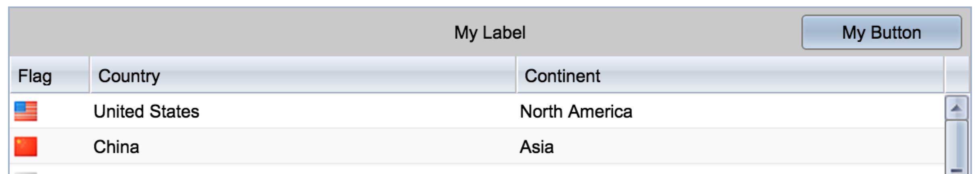Click gray panel between My Label and My Button
980x174 pixels.
(x=664, y=32)
